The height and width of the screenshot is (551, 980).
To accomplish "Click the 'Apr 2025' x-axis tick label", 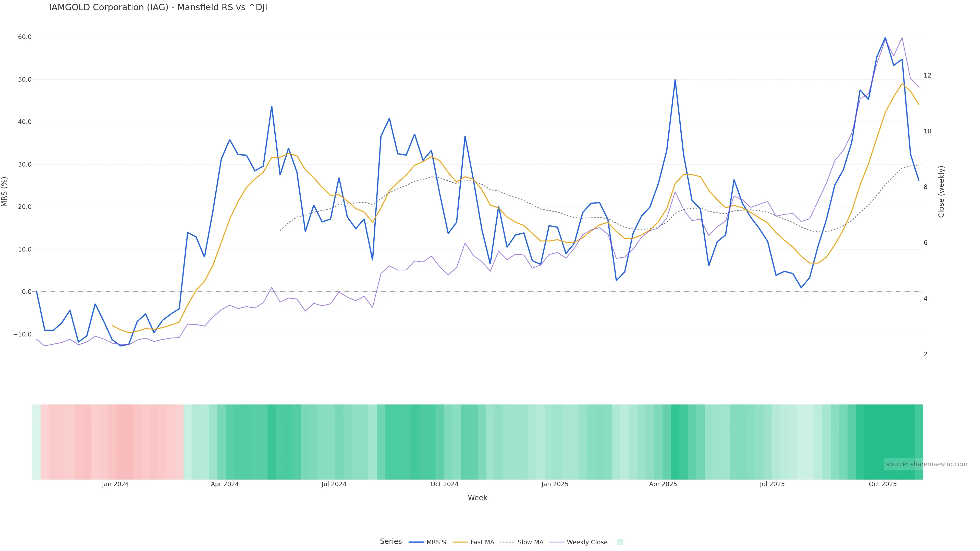I will click(x=663, y=484).
